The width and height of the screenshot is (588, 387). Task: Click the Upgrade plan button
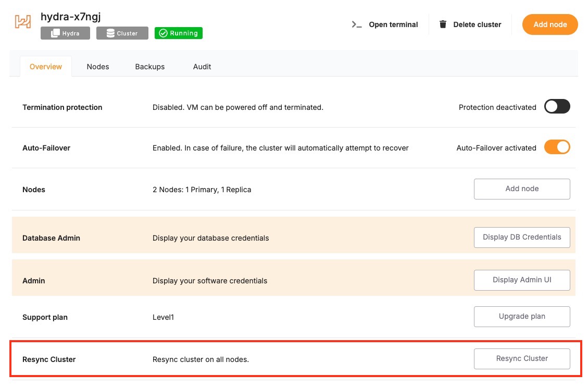pos(522,317)
